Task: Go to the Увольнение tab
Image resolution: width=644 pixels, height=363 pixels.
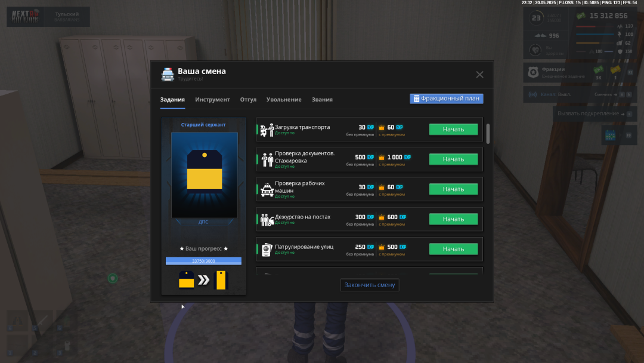Action: pos(284,100)
